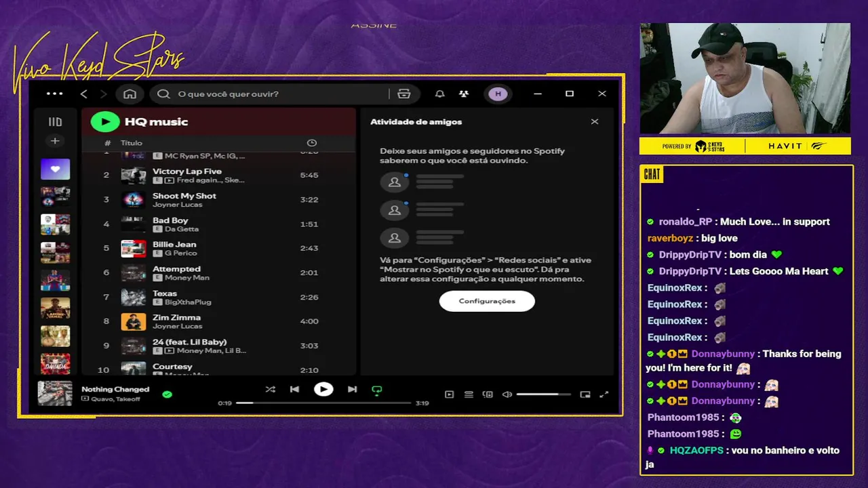Click Zim Zimma album cover thumbnail

(134, 321)
